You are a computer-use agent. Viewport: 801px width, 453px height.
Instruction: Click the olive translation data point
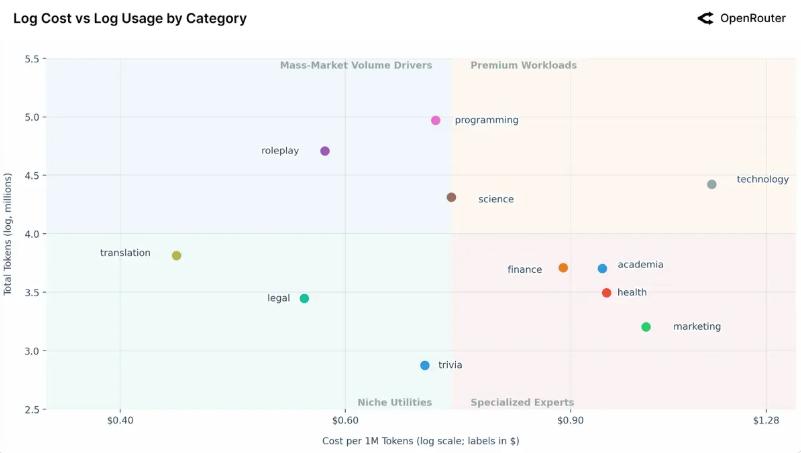[177, 256]
